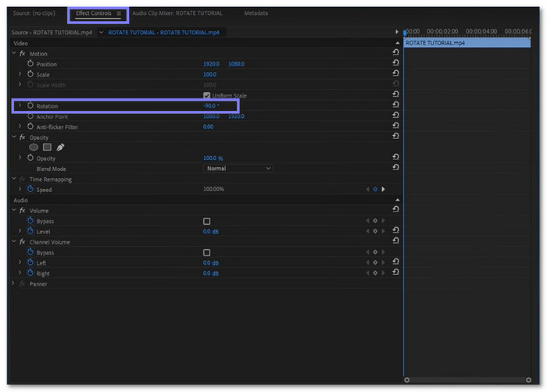Toggle the Rotation stopwatch animation icon
Screen dimensions: 547x392
click(x=30, y=105)
